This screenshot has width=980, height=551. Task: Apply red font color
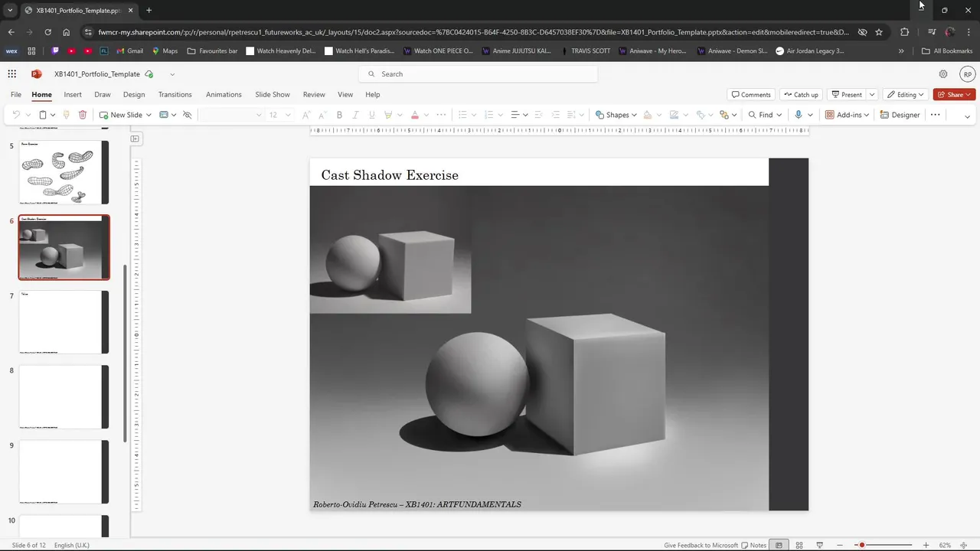[x=415, y=115]
